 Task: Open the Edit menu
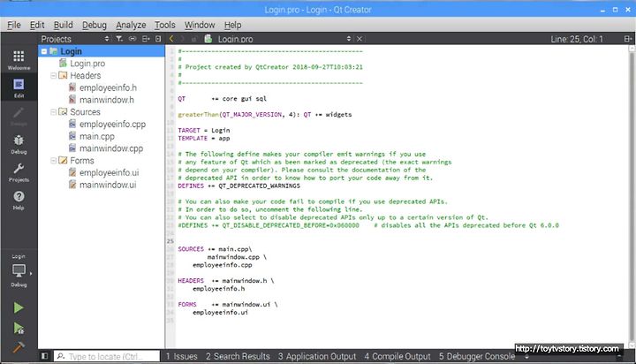click(37, 25)
